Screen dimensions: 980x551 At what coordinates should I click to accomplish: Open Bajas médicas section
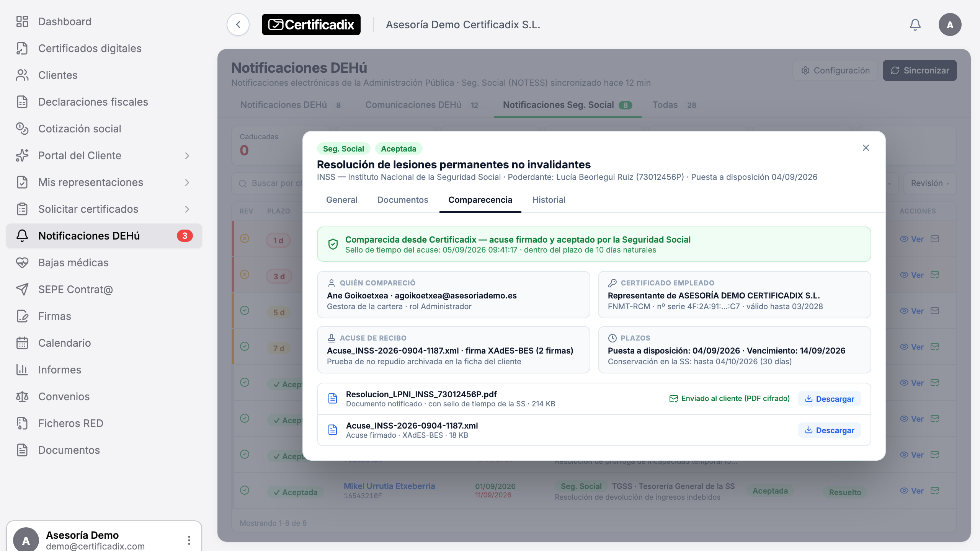pyautogui.click(x=104, y=262)
